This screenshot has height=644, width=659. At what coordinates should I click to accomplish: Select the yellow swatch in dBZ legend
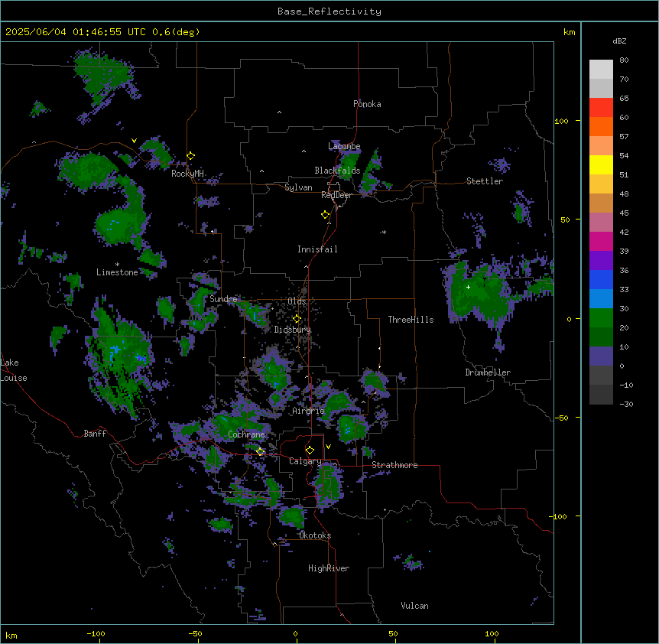601,164
